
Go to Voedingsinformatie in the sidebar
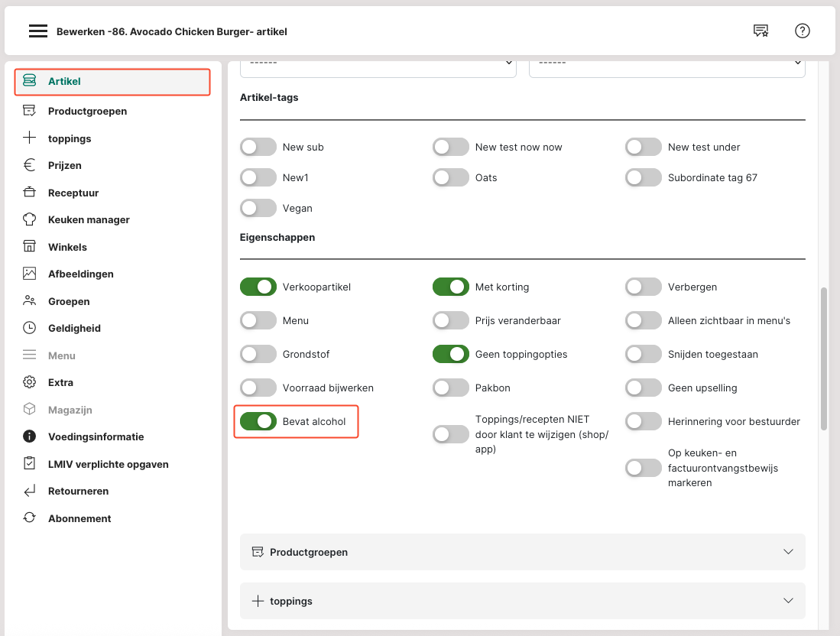pos(96,436)
